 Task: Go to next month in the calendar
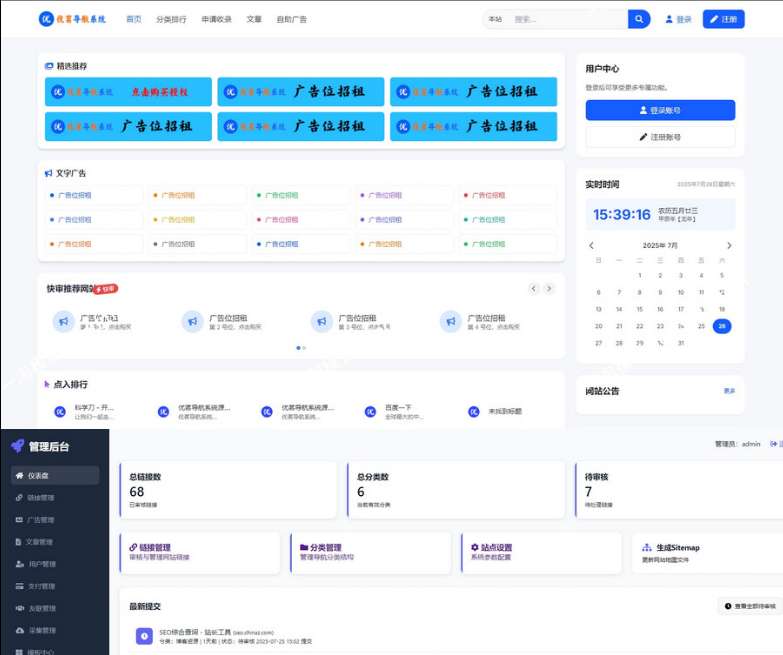pyautogui.click(x=728, y=245)
